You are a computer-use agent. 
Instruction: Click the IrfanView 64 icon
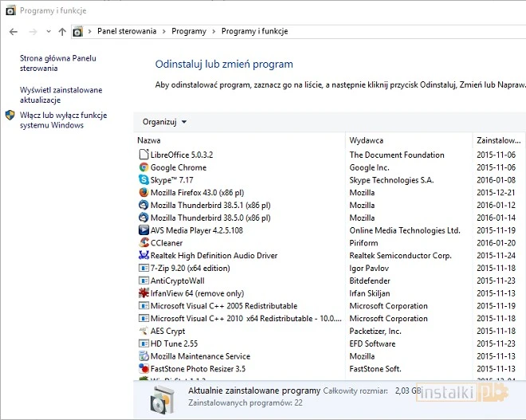click(143, 293)
